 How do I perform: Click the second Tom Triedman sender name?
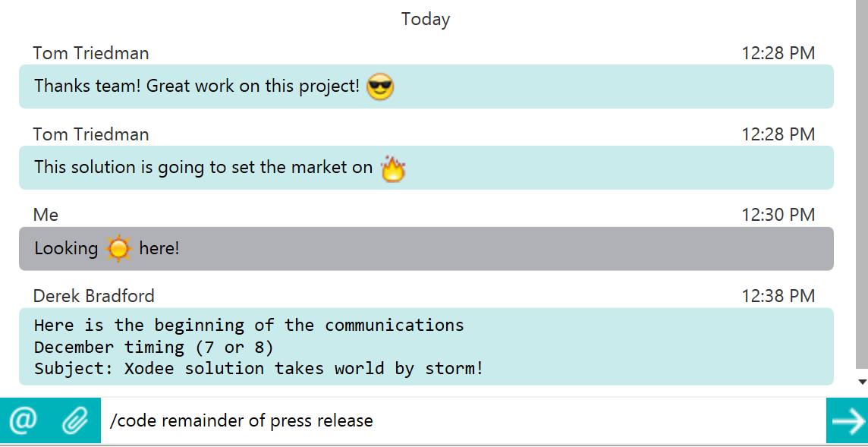coord(91,134)
